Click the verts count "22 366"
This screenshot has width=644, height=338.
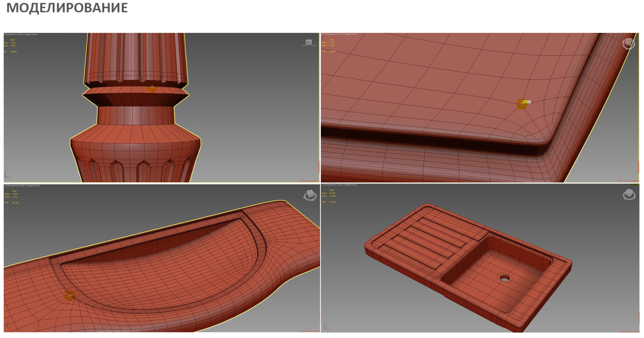pyautogui.click(x=333, y=197)
